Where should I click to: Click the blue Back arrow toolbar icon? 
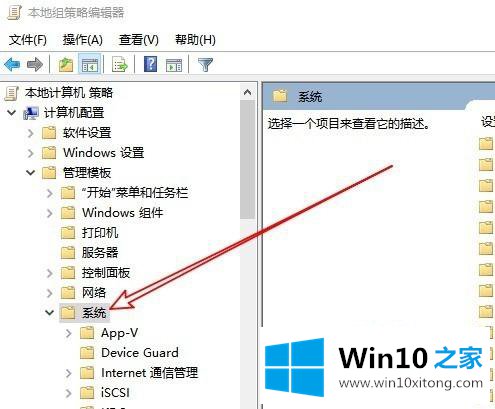click(13, 64)
